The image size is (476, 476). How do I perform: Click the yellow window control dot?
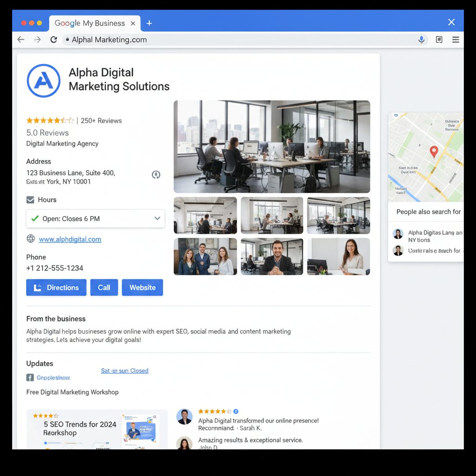(x=39, y=23)
